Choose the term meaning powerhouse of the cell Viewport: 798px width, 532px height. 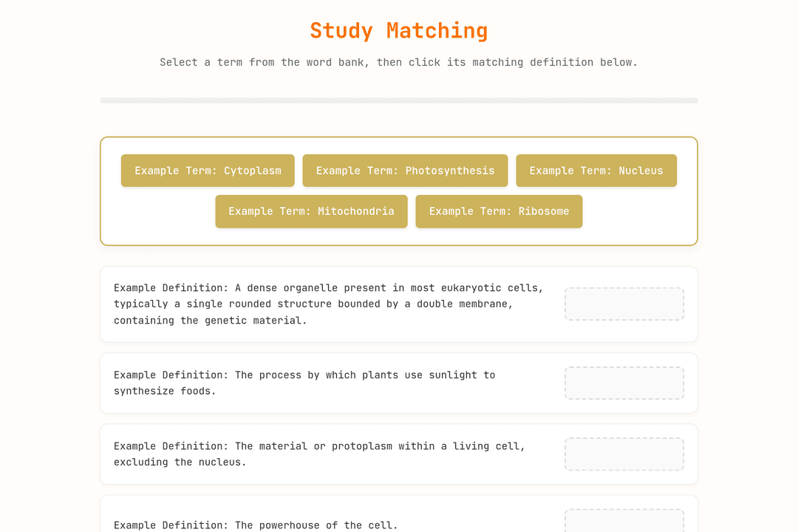[x=312, y=211]
